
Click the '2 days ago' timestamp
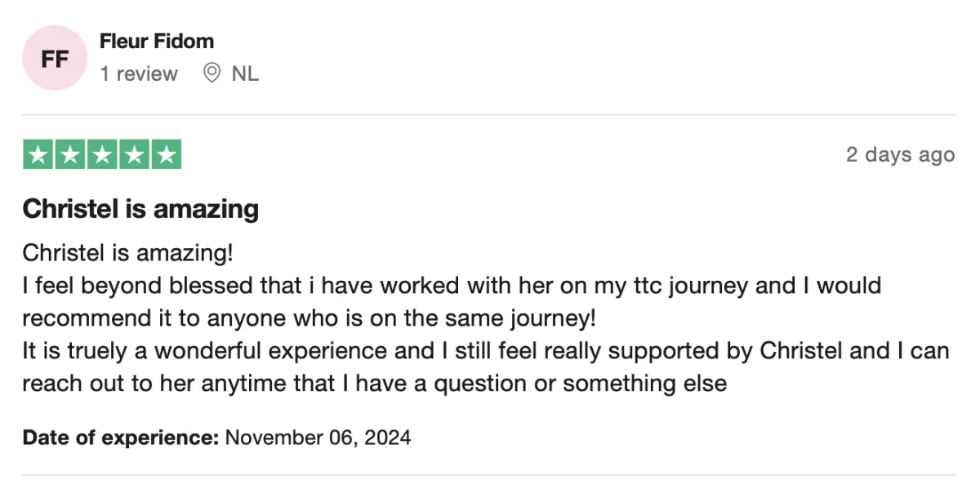pos(900,154)
